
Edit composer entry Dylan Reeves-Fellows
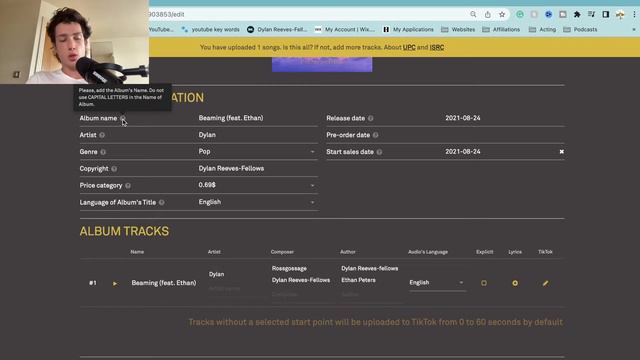click(x=301, y=280)
